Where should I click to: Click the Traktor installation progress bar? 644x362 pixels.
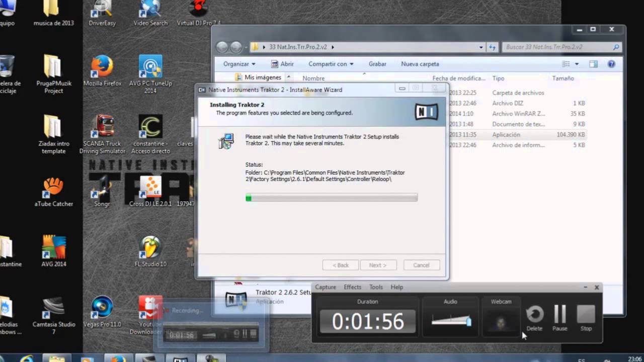click(332, 198)
